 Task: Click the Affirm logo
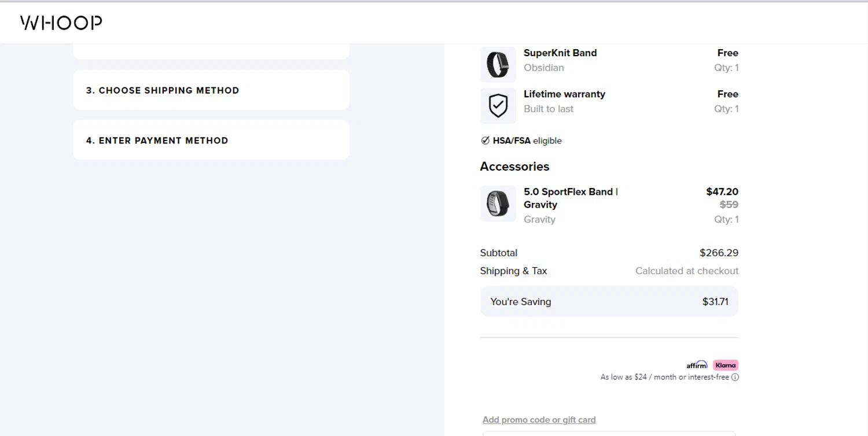coord(697,365)
